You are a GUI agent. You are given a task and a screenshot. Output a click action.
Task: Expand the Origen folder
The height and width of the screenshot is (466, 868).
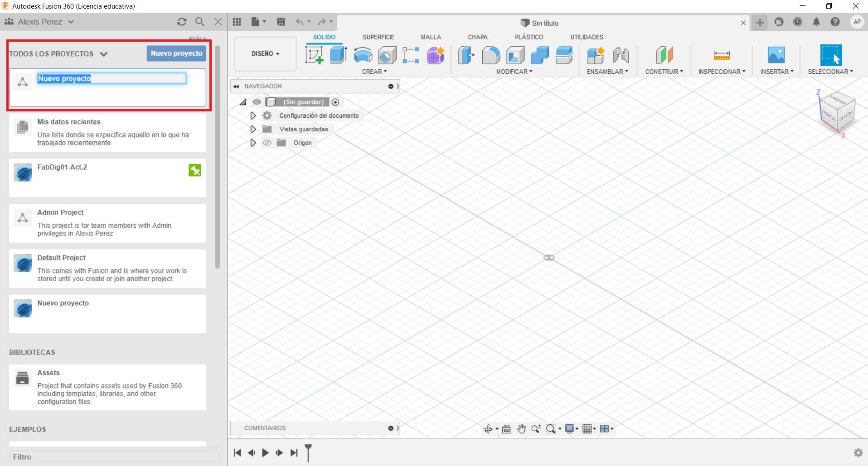pos(253,143)
